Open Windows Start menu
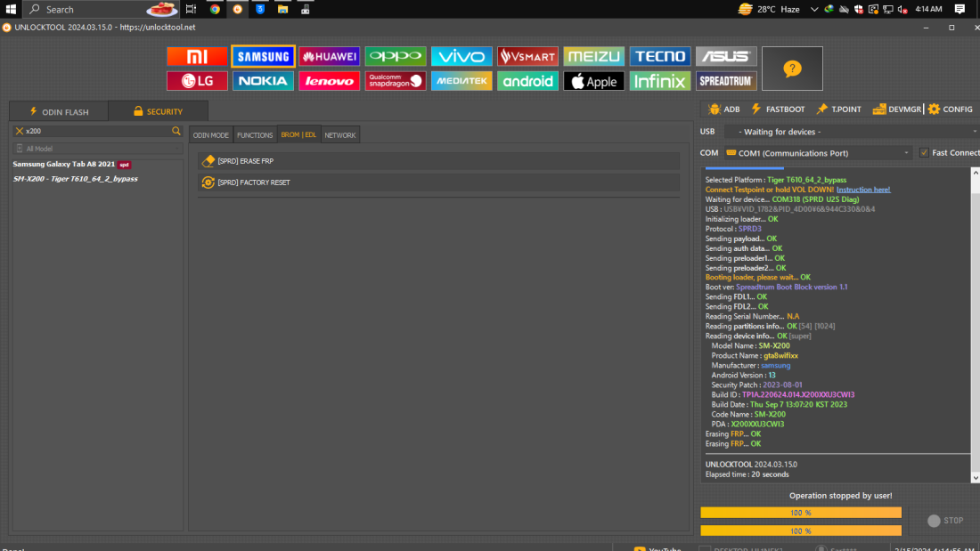Screen dimensions: 980x551 (x=11, y=9)
